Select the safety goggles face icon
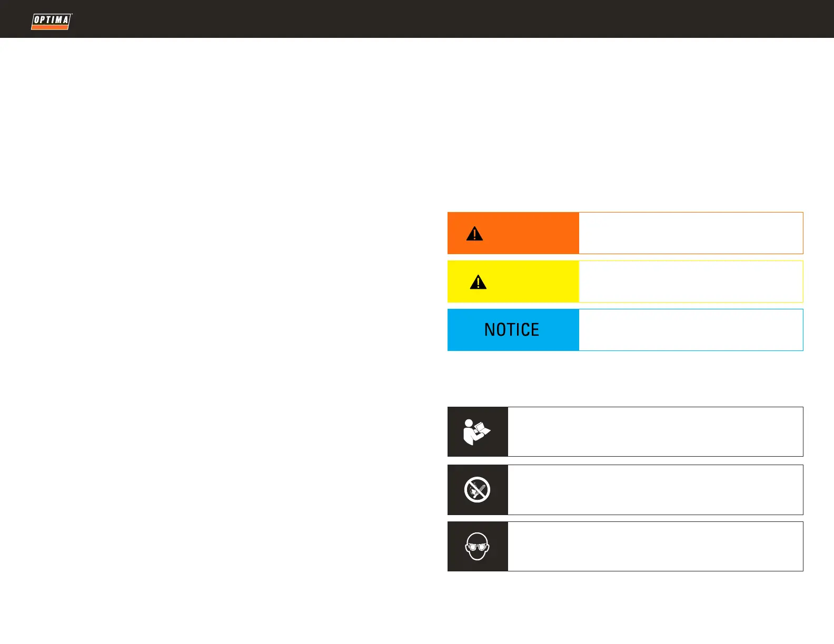This screenshot has width=834, height=644. tap(477, 547)
